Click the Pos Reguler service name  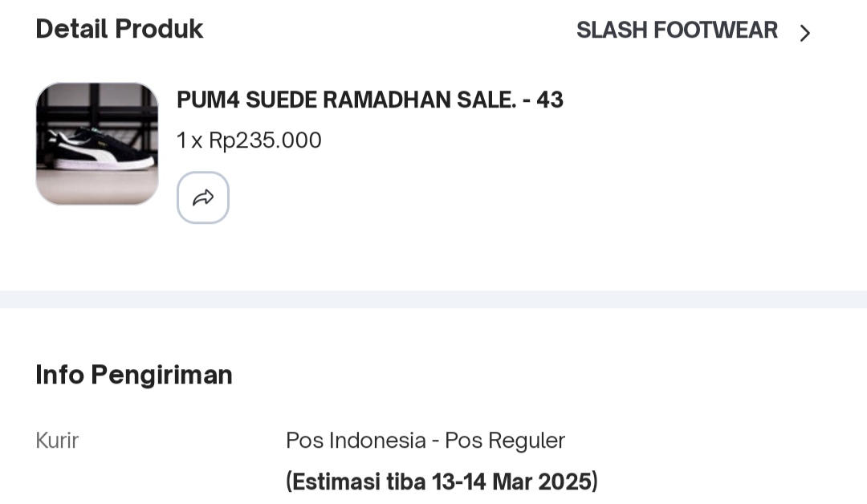point(505,441)
